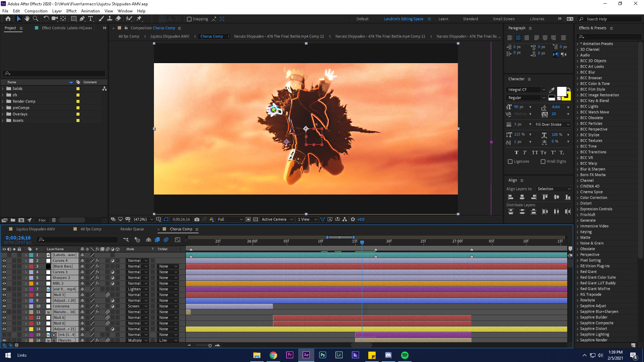Switch to Default workspace
This screenshot has width=644, height=362.
coord(362,19)
